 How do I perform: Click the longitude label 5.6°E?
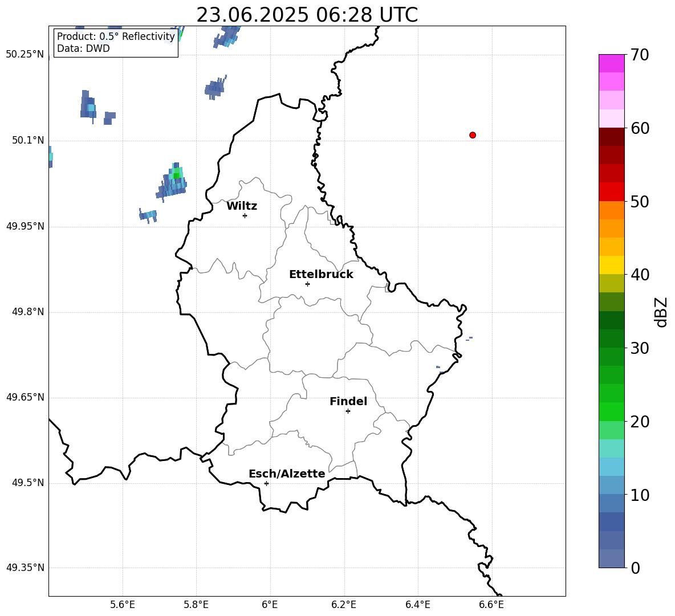tap(123, 605)
